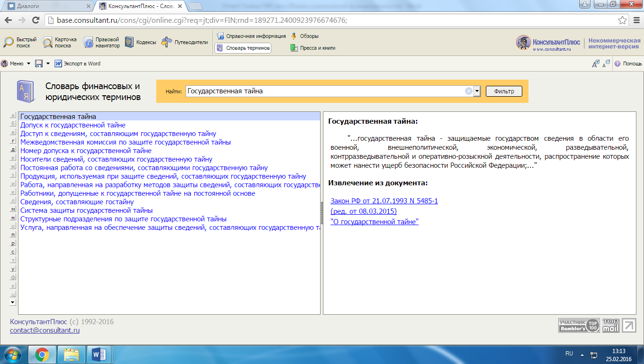Viewport: 644px width, 364px height.
Task: Select Продукция, используемая при защите сведений
Action: [x=163, y=176]
